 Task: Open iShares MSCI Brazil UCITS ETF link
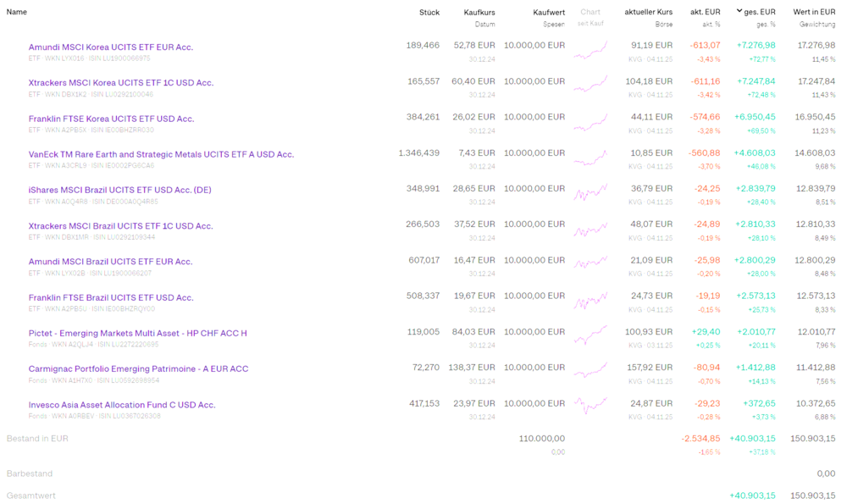(x=120, y=190)
